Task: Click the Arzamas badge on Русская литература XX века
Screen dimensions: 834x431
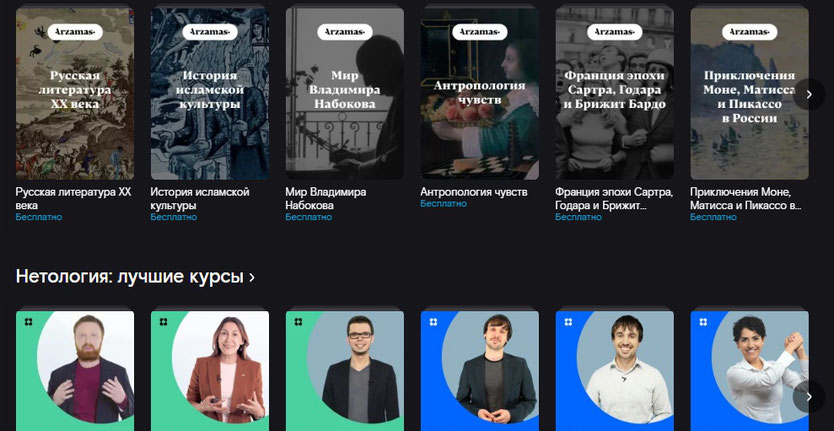Action: tap(75, 32)
